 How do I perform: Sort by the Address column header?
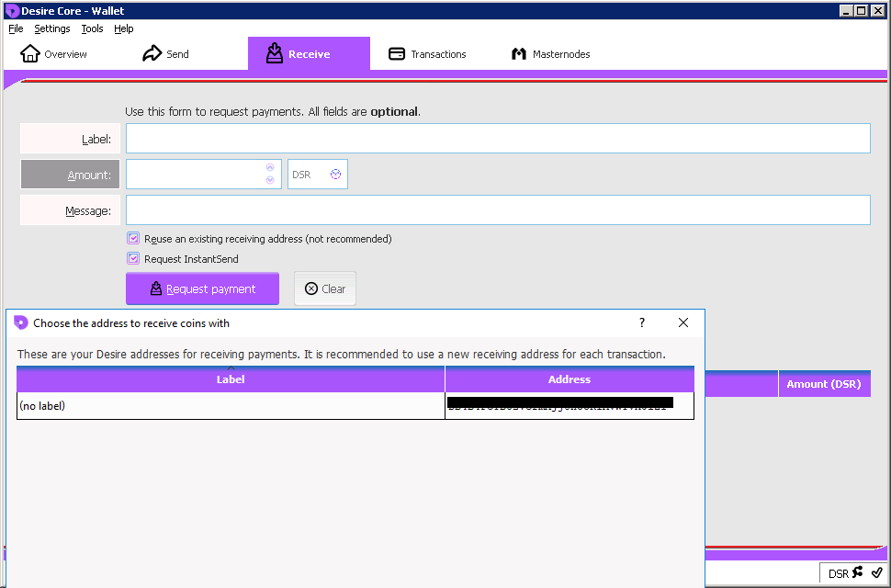(570, 379)
